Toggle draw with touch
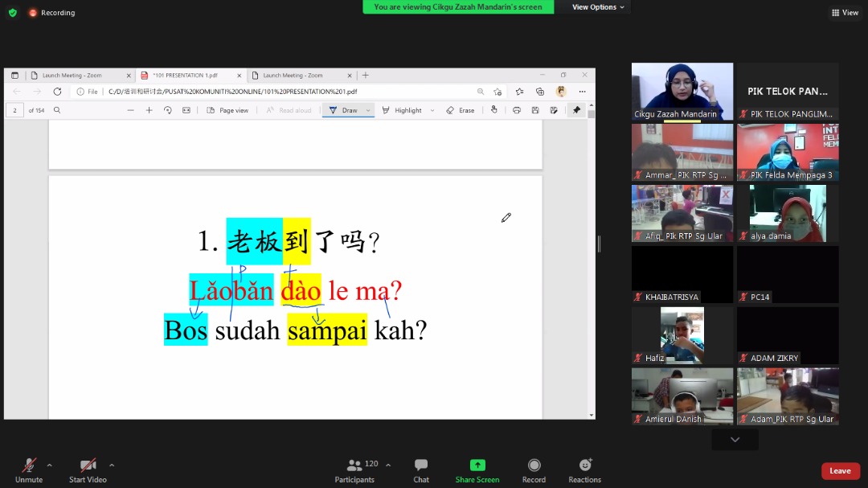The width and height of the screenshot is (868, 488). coord(494,110)
